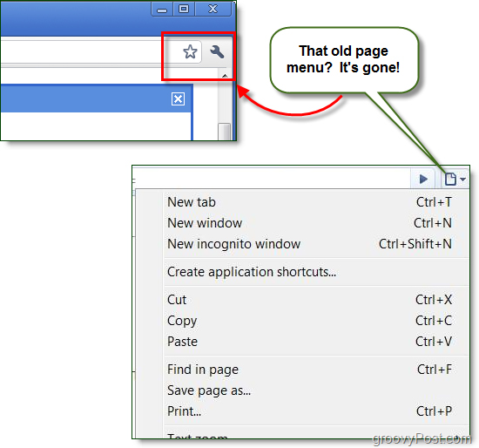The height and width of the screenshot is (448, 479).
Task: Click the bookmark star icon
Action: pyautogui.click(x=190, y=51)
